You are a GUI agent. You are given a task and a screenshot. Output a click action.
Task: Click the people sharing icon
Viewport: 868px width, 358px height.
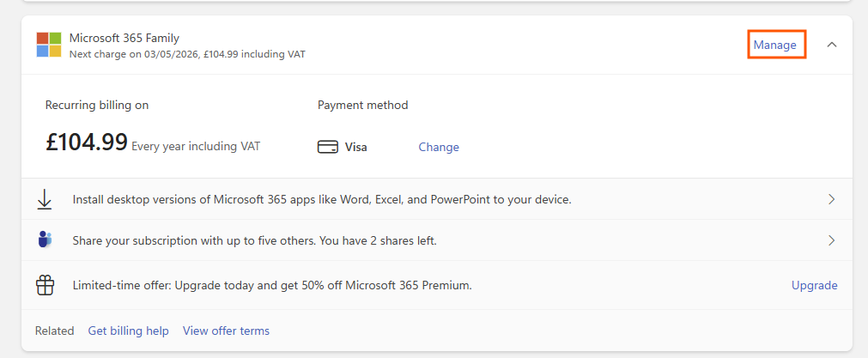click(45, 240)
